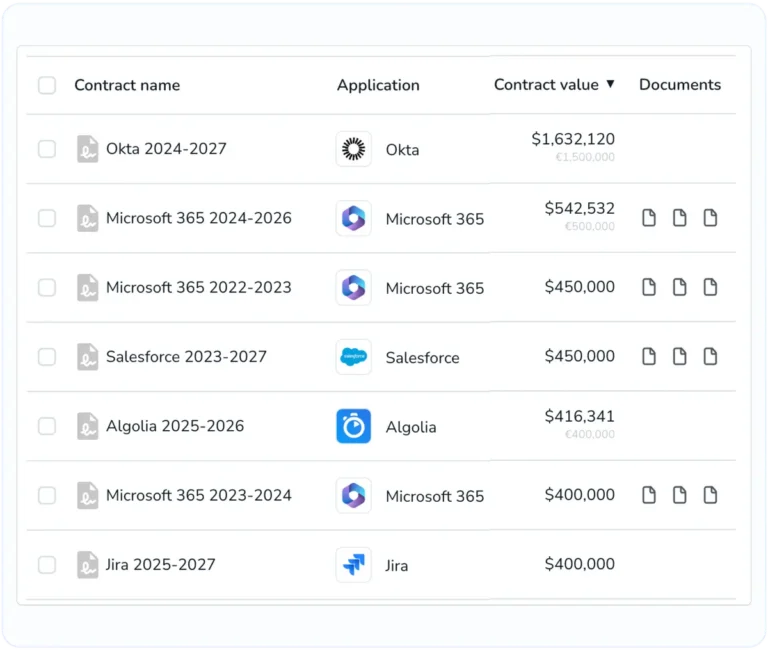The width and height of the screenshot is (768, 651).
Task: Click the €500,000 sub-value
Action: [x=590, y=226]
